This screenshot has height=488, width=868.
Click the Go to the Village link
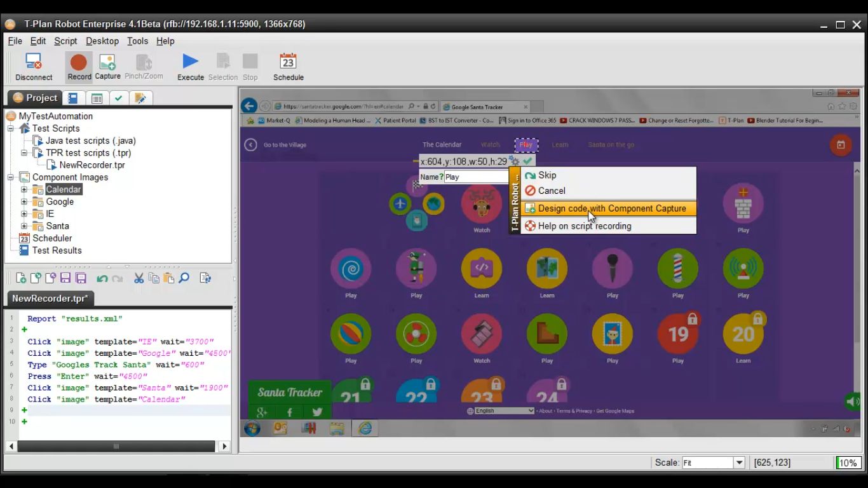click(x=285, y=145)
